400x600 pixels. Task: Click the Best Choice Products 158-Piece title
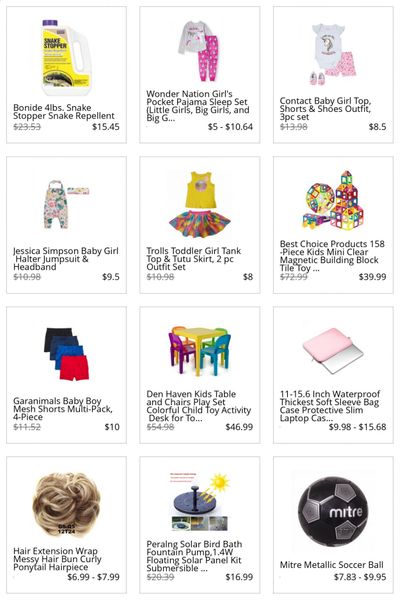tap(332, 256)
